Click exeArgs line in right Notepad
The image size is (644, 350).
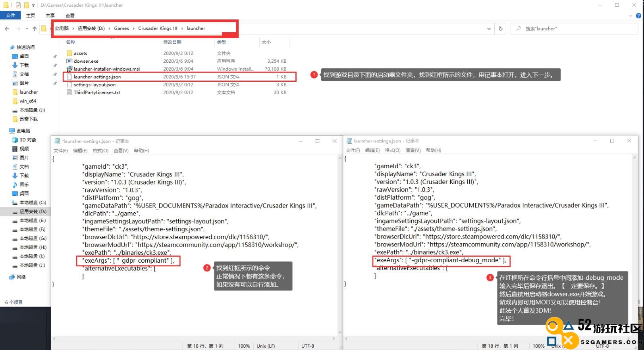click(x=441, y=260)
